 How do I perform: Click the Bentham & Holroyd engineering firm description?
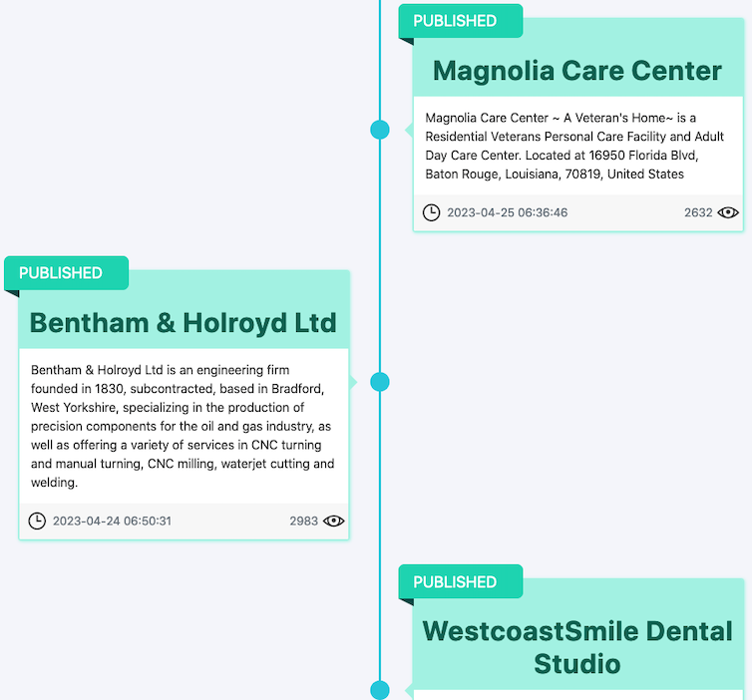pyautogui.click(x=184, y=426)
